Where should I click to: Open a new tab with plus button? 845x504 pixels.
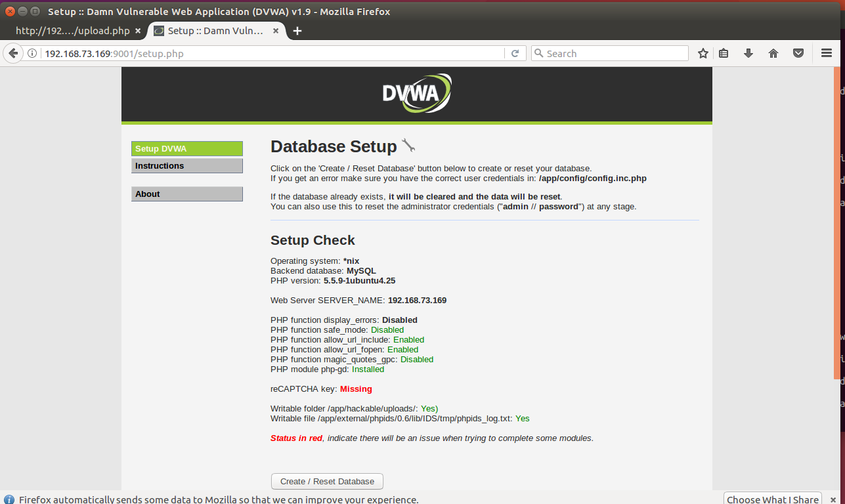point(297,31)
